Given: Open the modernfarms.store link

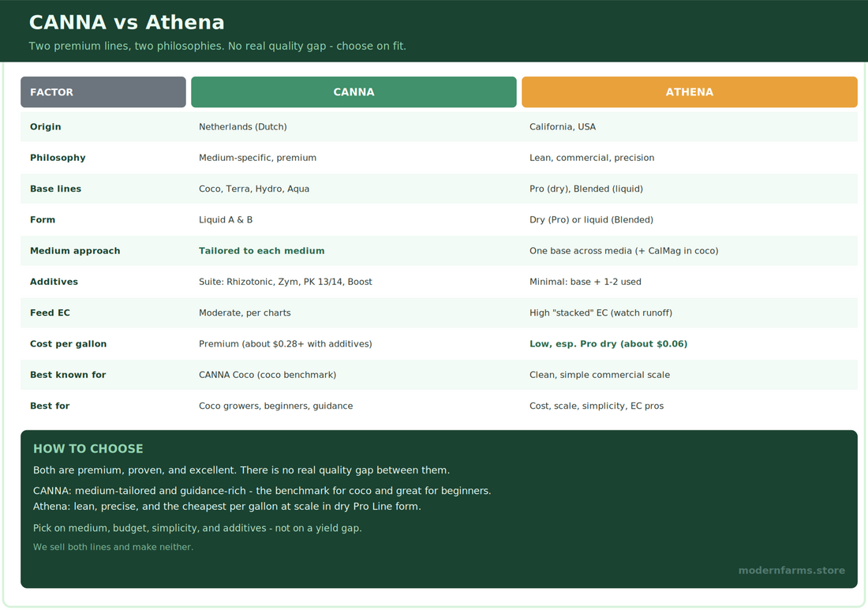Looking at the screenshot, I should (x=791, y=570).
